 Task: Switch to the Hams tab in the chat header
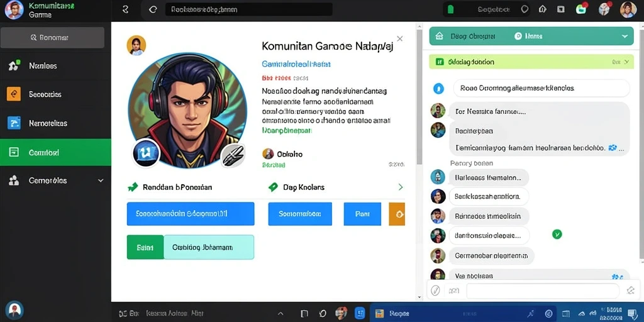[528, 36]
